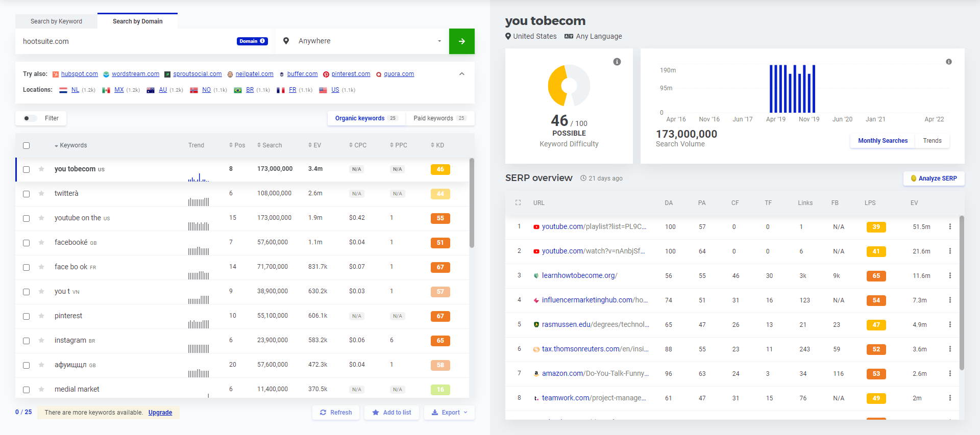The width and height of the screenshot is (980, 435).
Task: Select Organic keywords tab
Action: pyautogui.click(x=366, y=118)
